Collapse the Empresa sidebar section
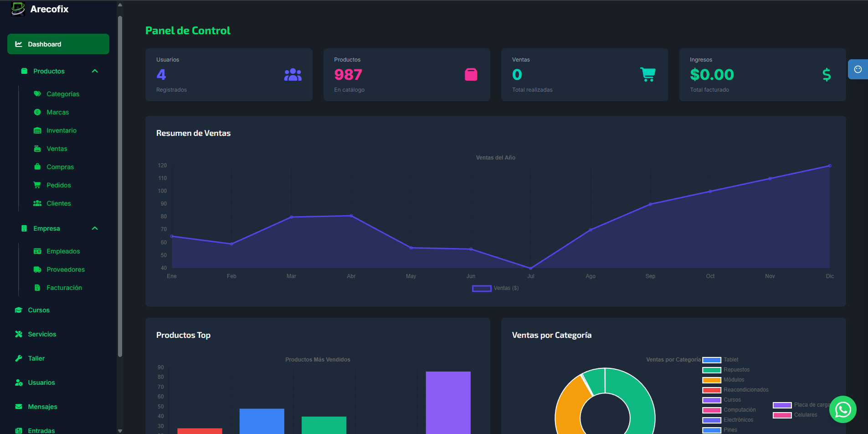The width and height of the screenshot is (868, 434). 95,228
